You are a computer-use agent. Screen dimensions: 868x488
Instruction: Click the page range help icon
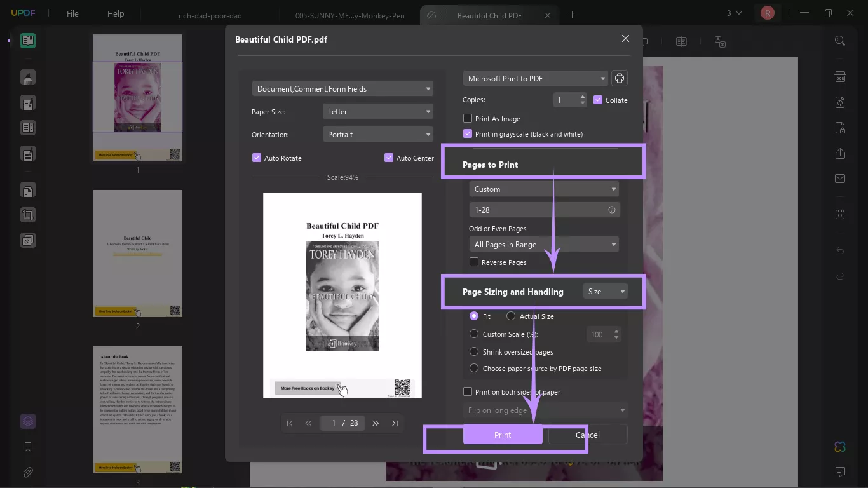click(x=612, y=210)
